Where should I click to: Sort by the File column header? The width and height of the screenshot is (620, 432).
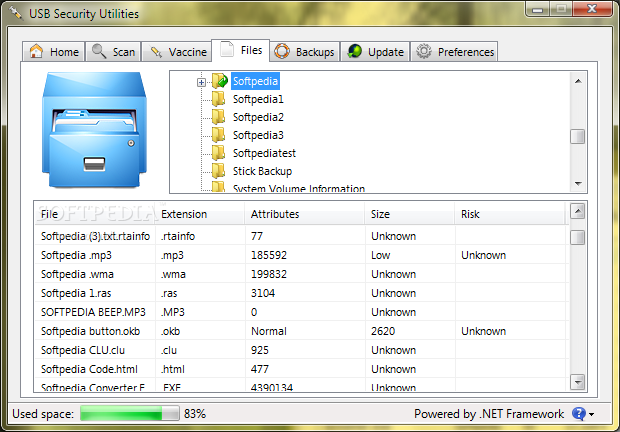(95, 214)
